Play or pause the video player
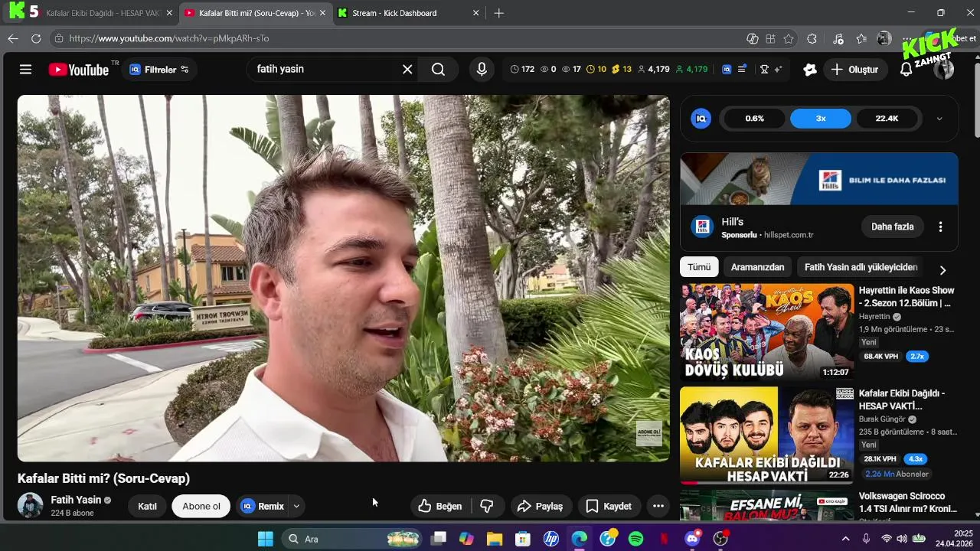Viewport: 980px width, 551px height. coord(343,278)
